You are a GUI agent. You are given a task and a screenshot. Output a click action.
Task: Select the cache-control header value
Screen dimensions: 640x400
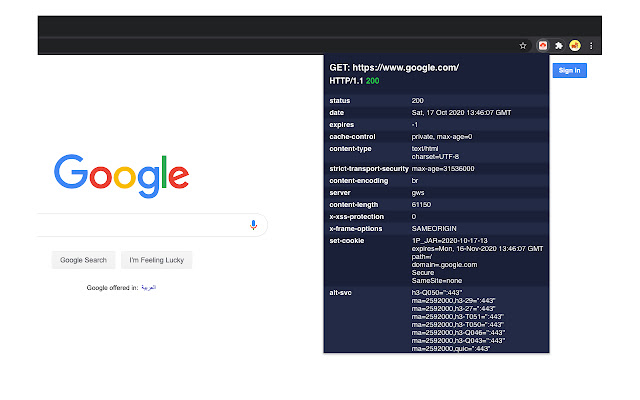click(x=442, y=137)
